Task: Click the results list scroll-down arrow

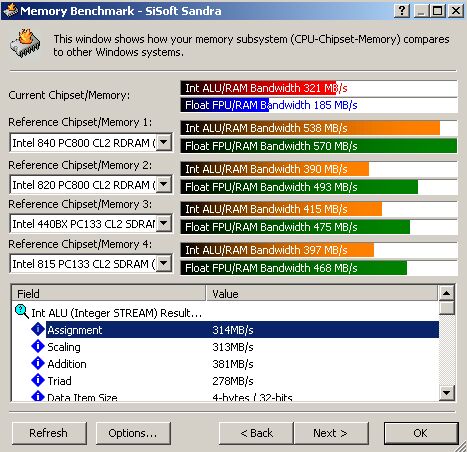Action: (x=447, y=392)
